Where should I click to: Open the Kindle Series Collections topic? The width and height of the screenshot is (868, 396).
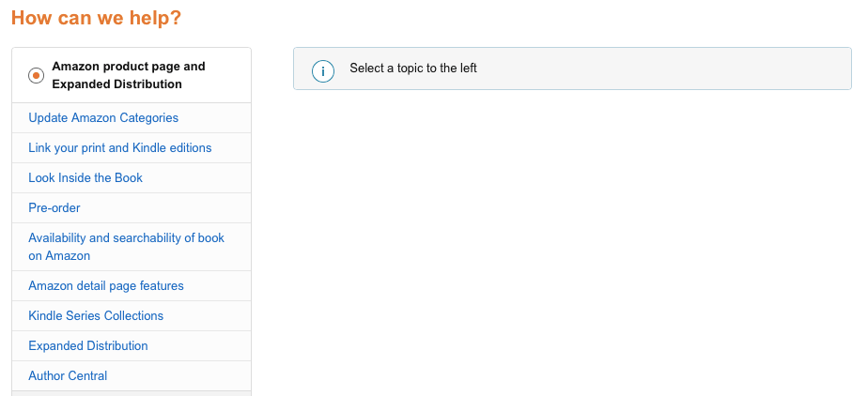click(96, 316)
